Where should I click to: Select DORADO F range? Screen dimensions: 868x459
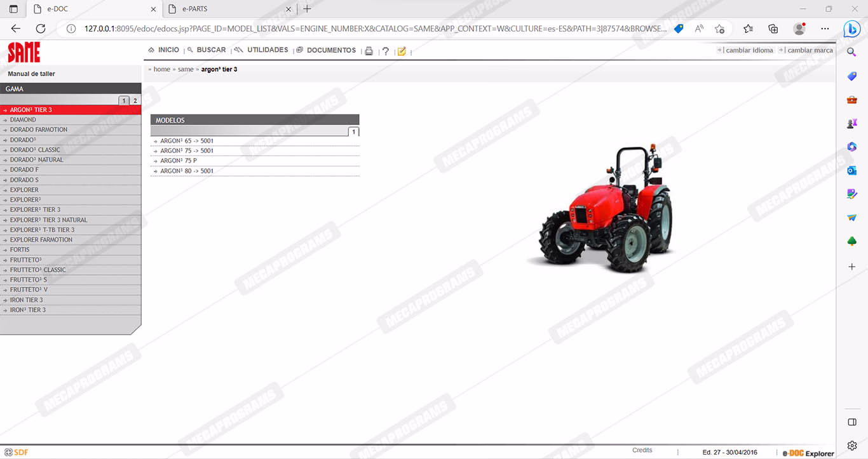click(71, 170)
